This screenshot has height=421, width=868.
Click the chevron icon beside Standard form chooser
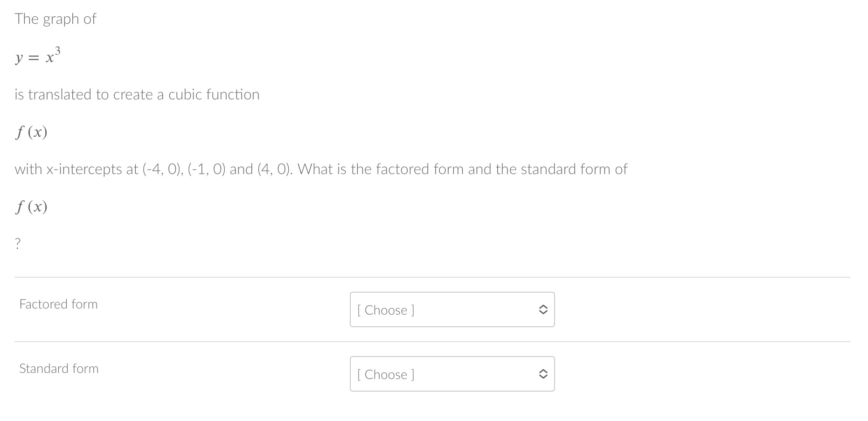coord(542,373)
